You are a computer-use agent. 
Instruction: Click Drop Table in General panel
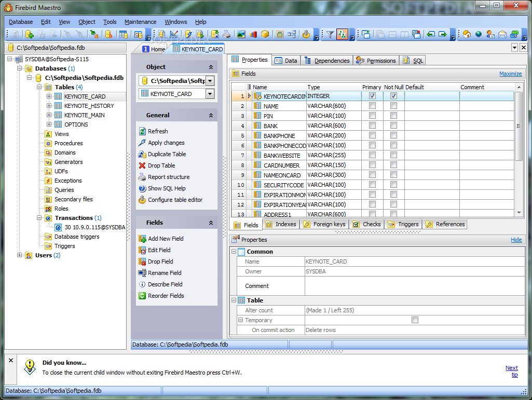click(x=157, y=165)
